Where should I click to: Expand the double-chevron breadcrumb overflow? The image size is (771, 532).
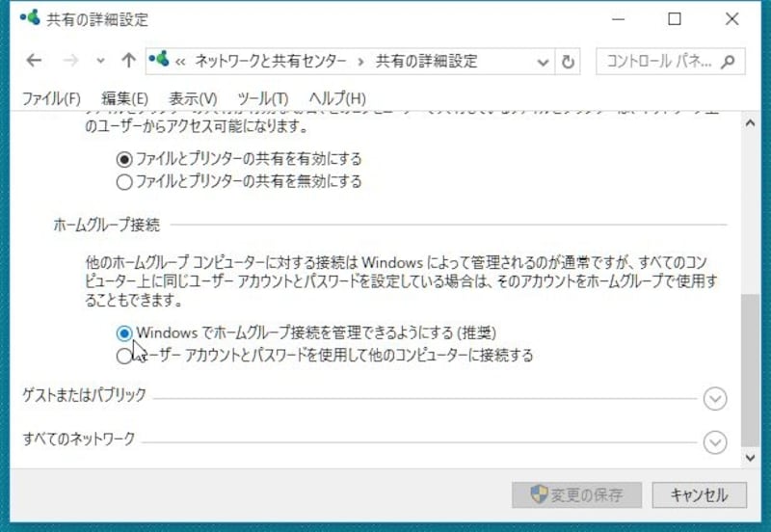pos(180,62)
